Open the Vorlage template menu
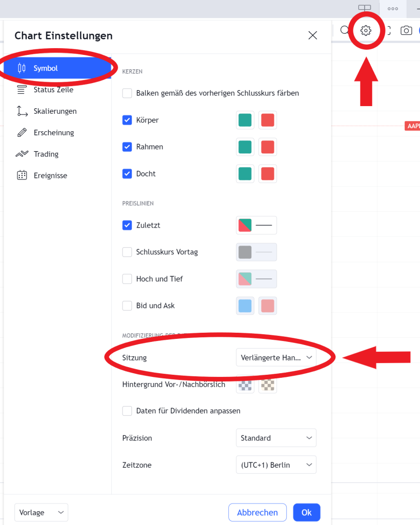 click(41, 512)
